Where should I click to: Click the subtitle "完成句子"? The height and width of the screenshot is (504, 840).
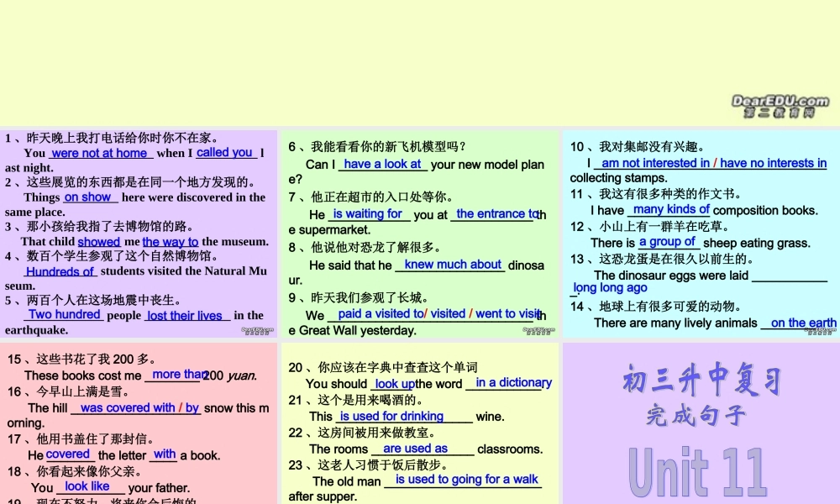coord(696,416)
